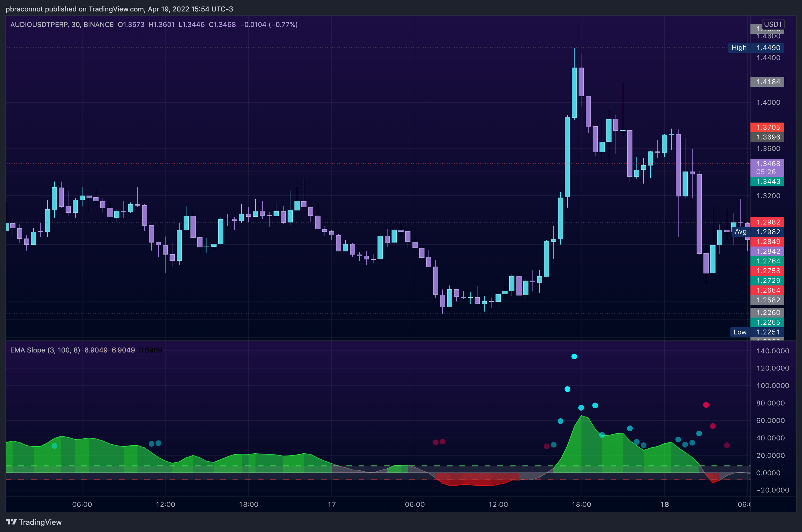
Task: Click the red 1.2849 price label
Action: [x=767, y=242]
